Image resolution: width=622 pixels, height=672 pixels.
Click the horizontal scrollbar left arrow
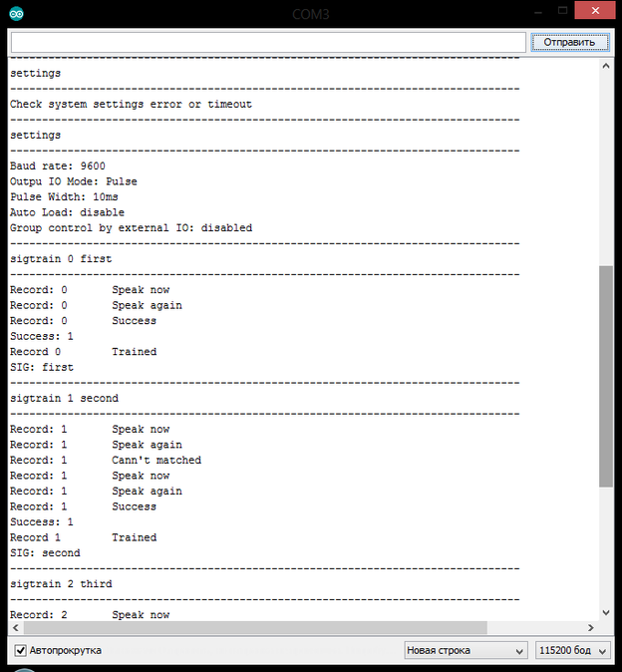coord(16,628)
